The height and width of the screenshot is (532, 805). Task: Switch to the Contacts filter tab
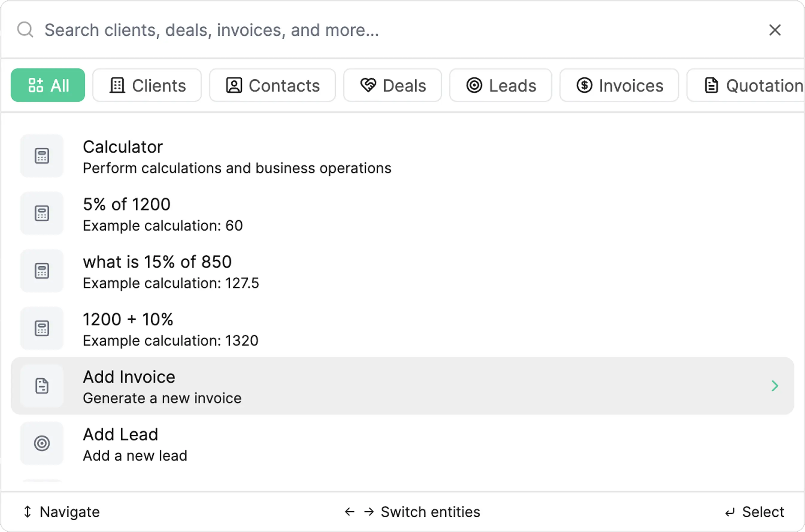273,85
